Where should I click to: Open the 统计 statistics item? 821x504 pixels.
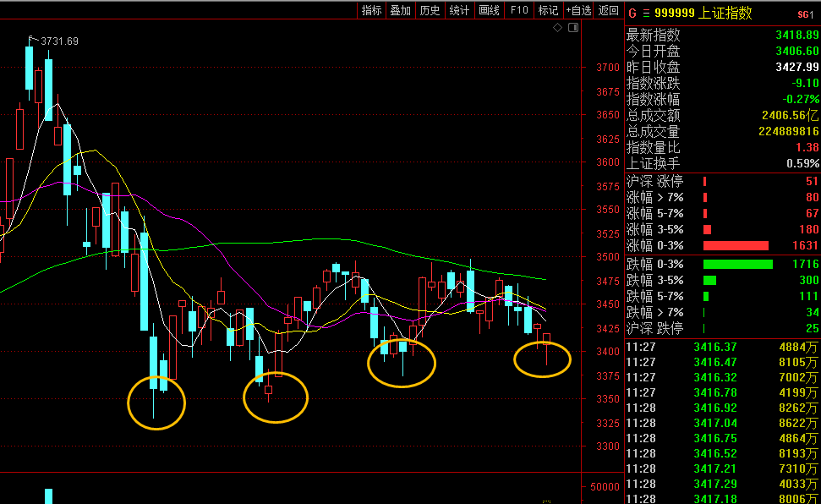click(459, 10)
